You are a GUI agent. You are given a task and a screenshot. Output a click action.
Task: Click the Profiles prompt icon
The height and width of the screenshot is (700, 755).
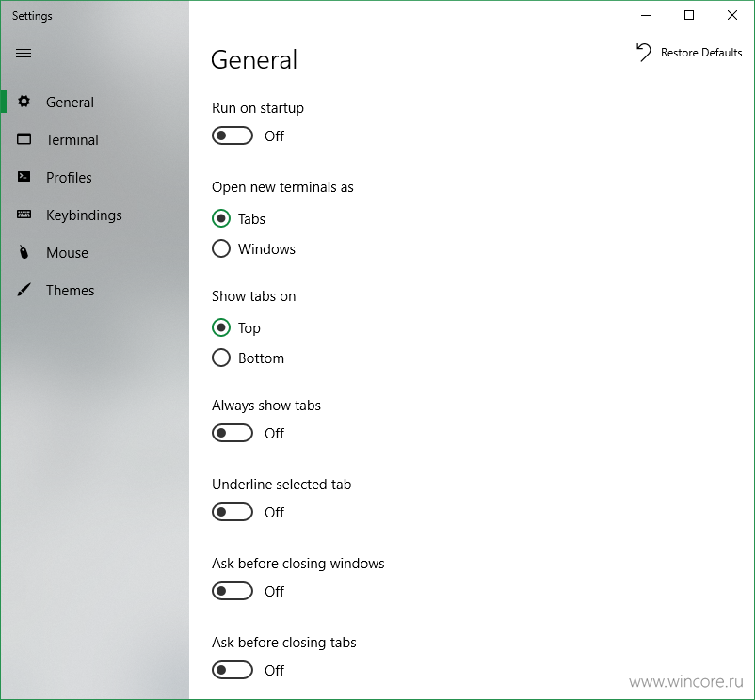click(24, 177)
